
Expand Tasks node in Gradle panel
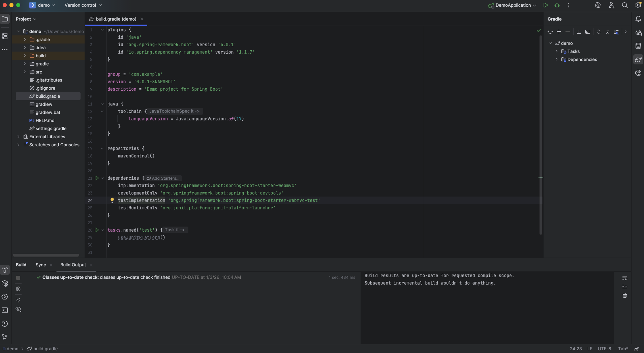point(557,51)
